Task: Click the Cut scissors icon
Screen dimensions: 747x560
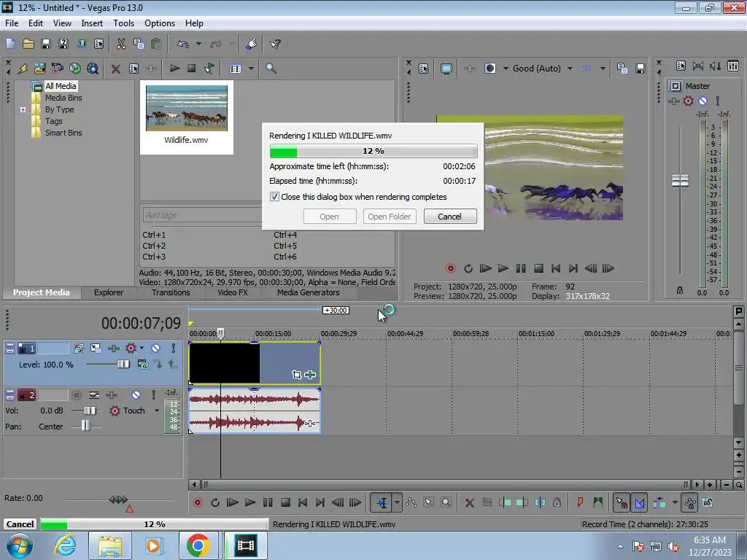Action: 121,44
